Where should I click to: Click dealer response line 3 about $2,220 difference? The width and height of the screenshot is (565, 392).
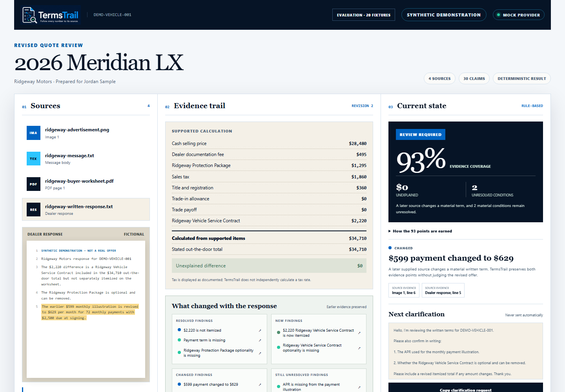point(90,276)
